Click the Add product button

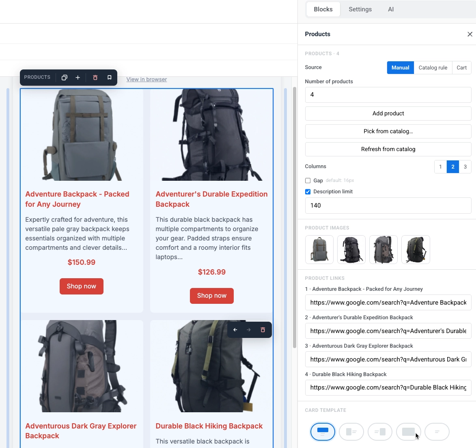click(388, 113)
